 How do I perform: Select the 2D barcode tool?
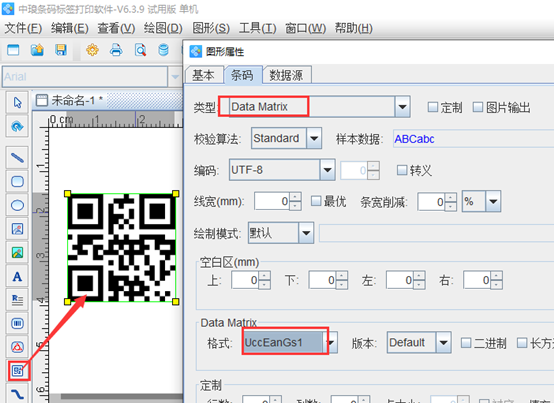(17, 371)
